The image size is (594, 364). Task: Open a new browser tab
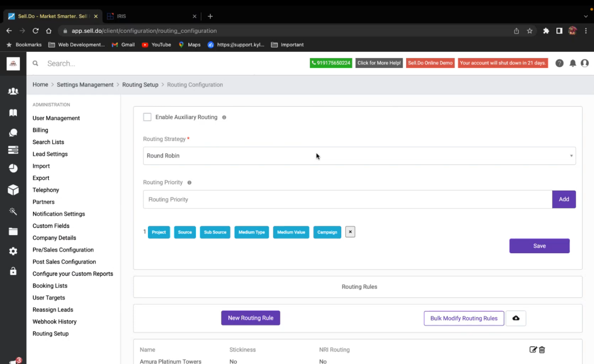(x=210, y=16)
